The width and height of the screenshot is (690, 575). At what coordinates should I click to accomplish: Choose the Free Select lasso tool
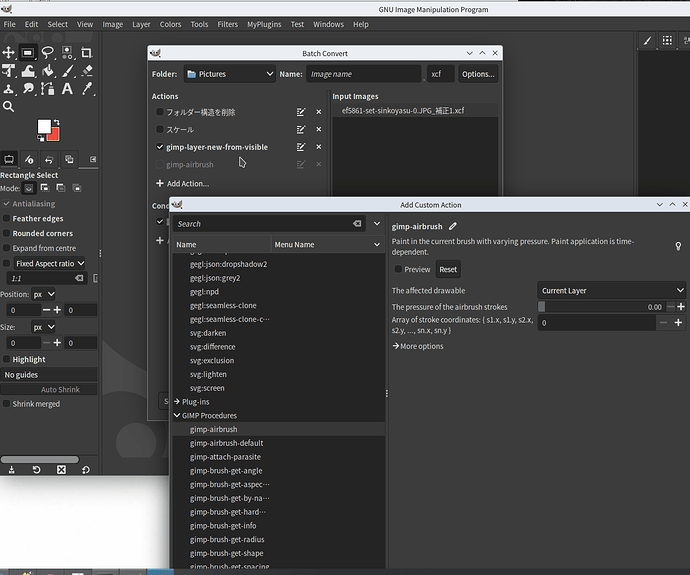pos(47,52)
